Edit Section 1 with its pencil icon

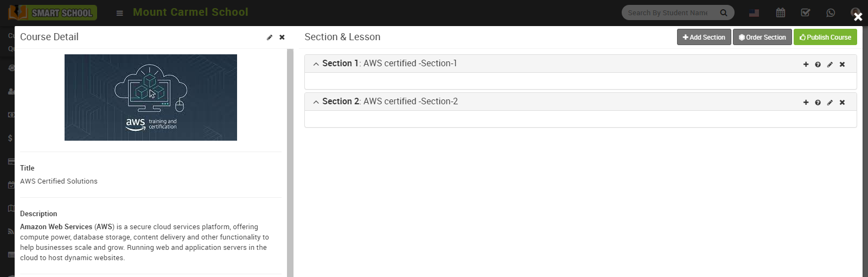829,64
